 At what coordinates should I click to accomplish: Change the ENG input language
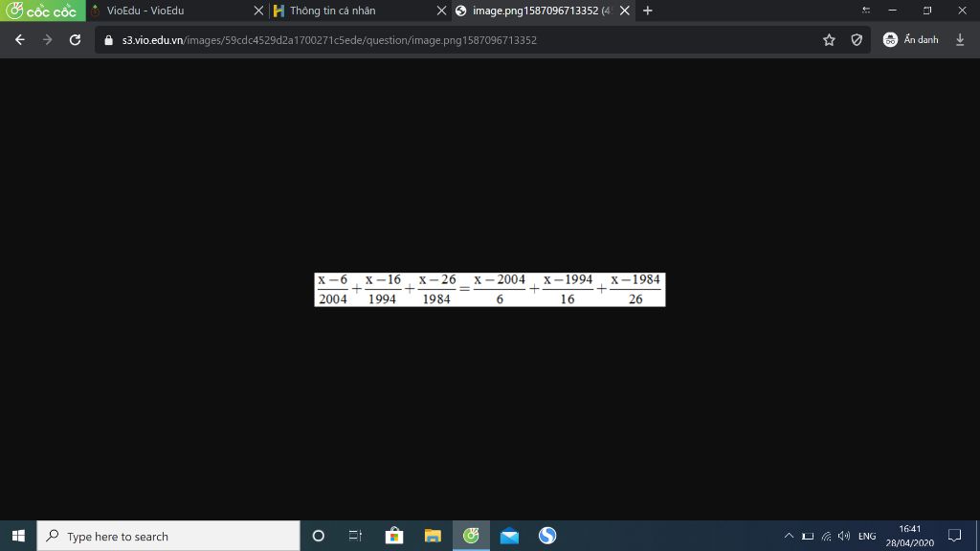[867, 536]
